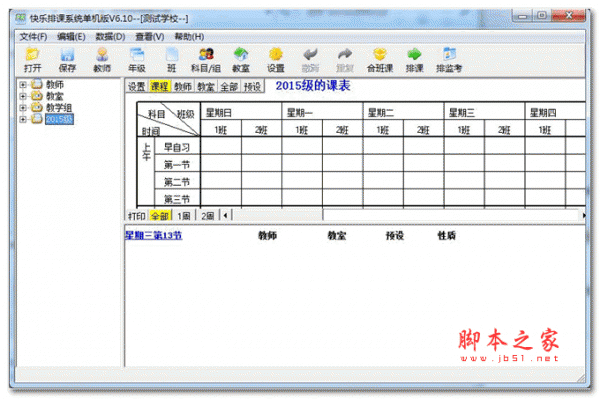600x399 pixels.
Task: Click the 2015级的课表 title
Action: point(313,86)
